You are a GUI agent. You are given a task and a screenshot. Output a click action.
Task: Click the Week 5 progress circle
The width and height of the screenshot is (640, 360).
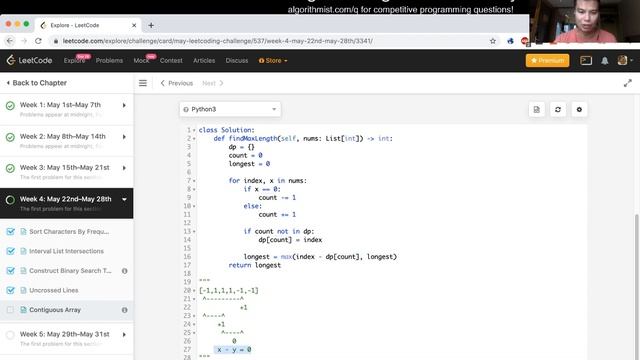tap(10, 335)
